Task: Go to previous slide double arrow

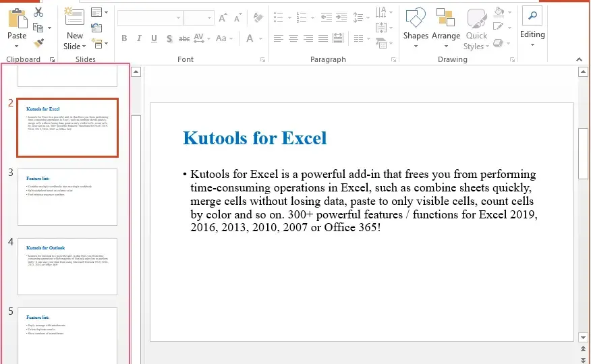Action: [x=583, y=349]
